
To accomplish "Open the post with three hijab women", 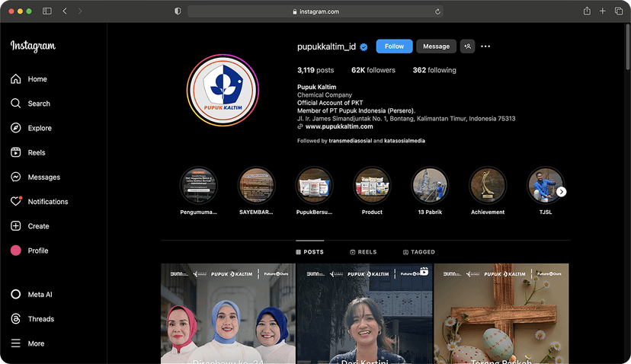I will click(x=228, y=314).
